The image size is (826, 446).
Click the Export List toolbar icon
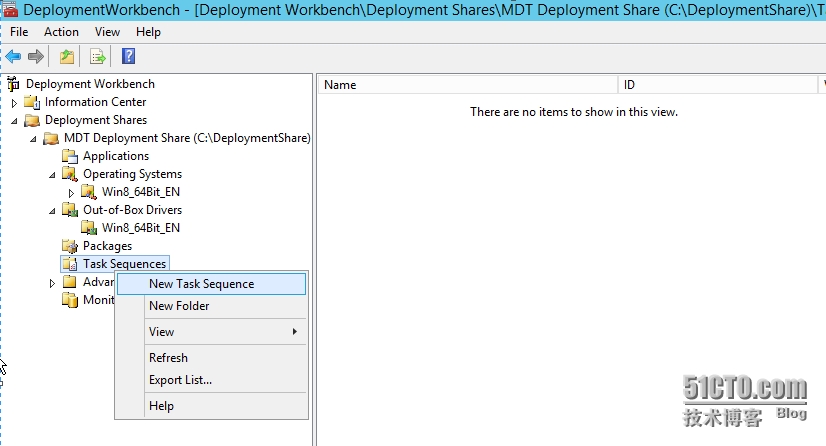point(97,56)
